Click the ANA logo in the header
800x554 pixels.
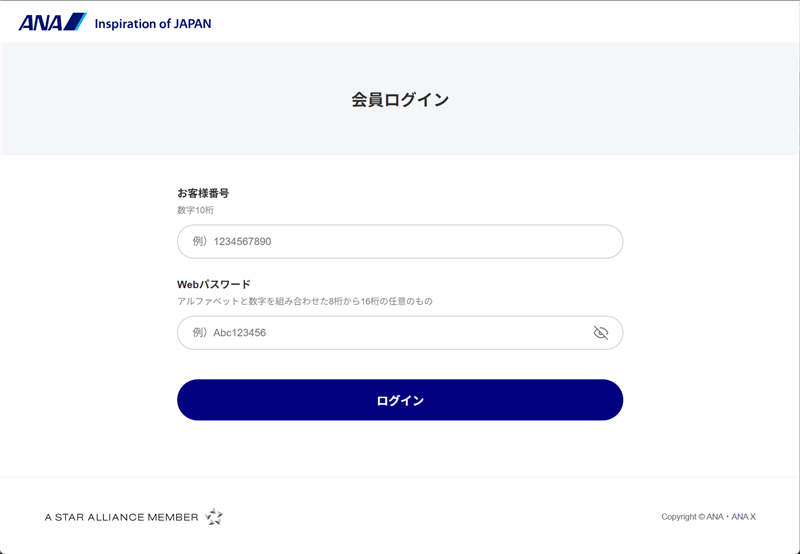click(53, 22)
